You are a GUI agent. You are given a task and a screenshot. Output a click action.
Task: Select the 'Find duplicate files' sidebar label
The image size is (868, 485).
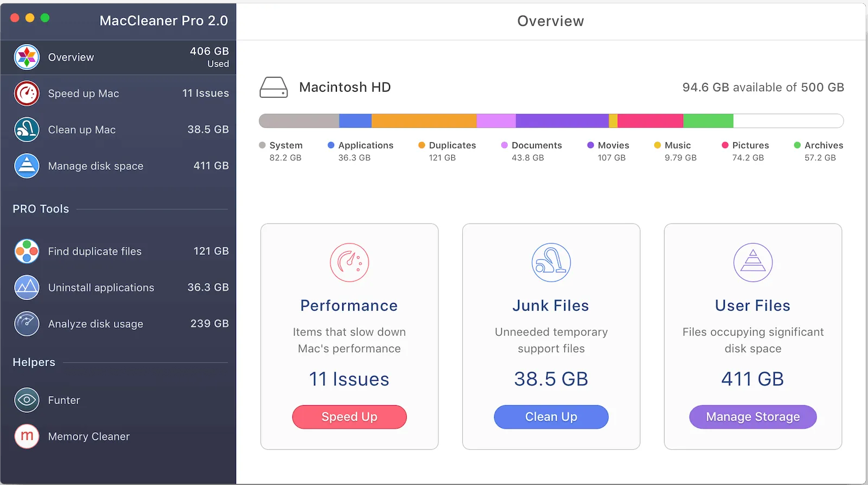[x=95, y=251]
